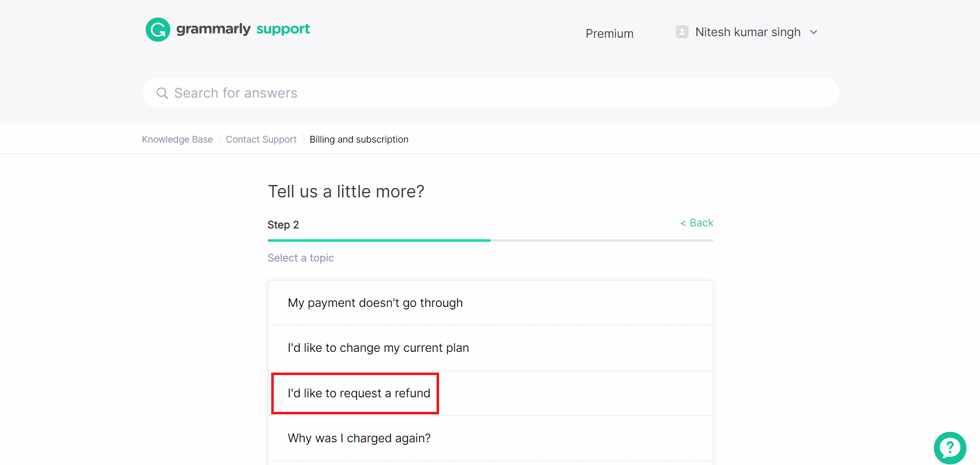Go to Knowledge Base breadcrumb
The image size is (980, 465).
[177, 139]
